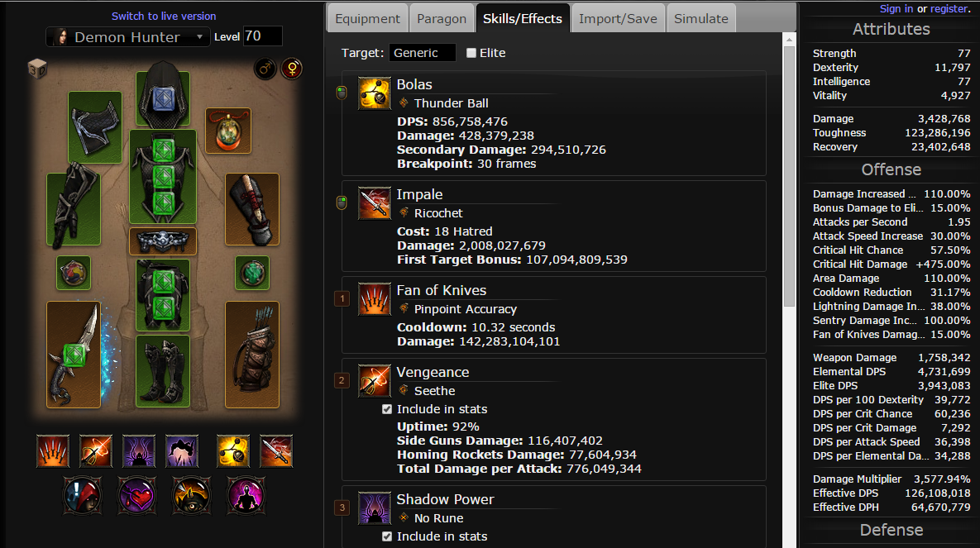
Task: Select the female gender icon
Action: point(292,69)
